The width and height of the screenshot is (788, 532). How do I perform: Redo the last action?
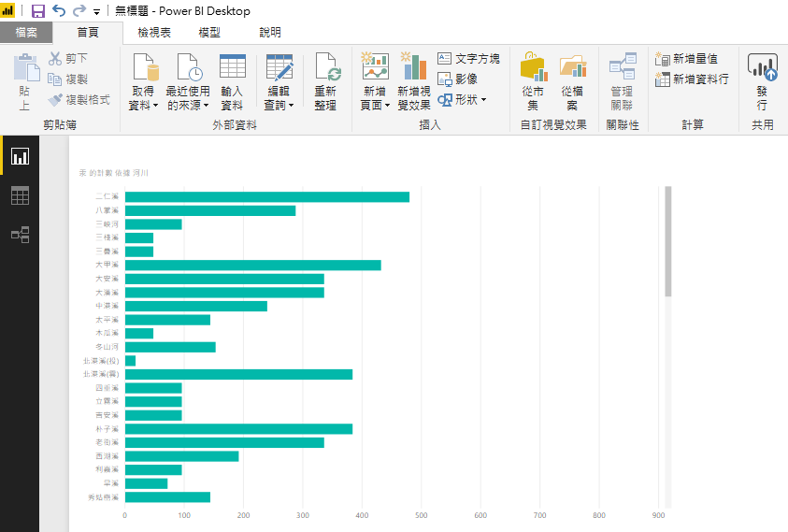click(79, 10)
